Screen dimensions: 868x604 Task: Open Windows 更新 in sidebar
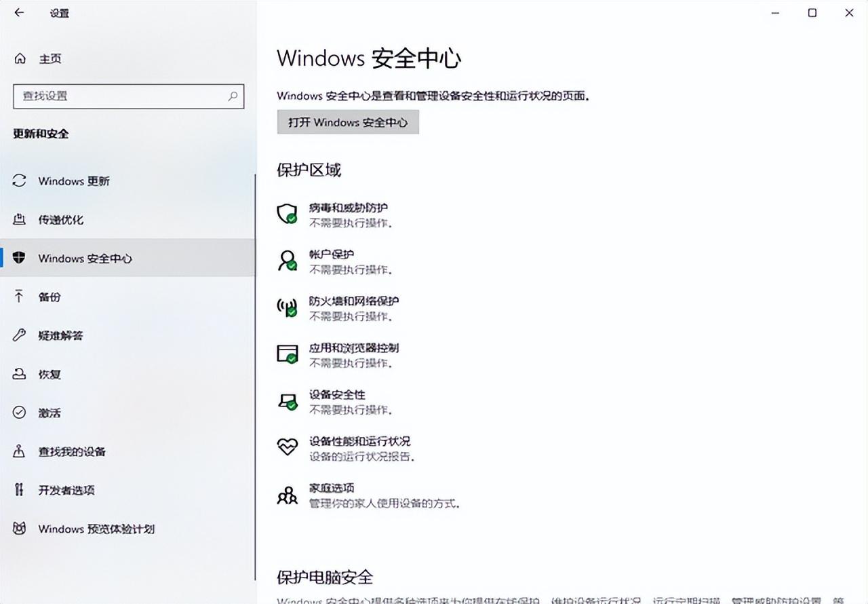click(x=127, y=181)
